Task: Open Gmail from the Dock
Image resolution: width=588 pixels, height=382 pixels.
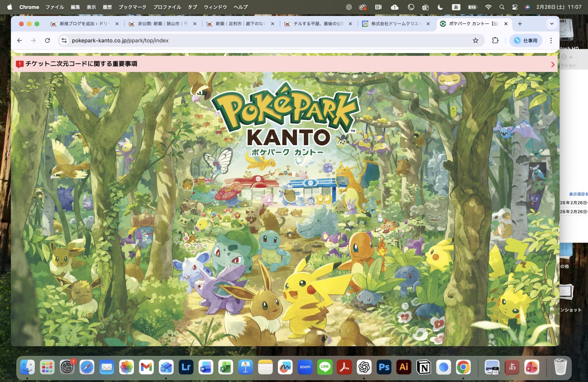Action: pyautogui.click(x=146, y=367)
